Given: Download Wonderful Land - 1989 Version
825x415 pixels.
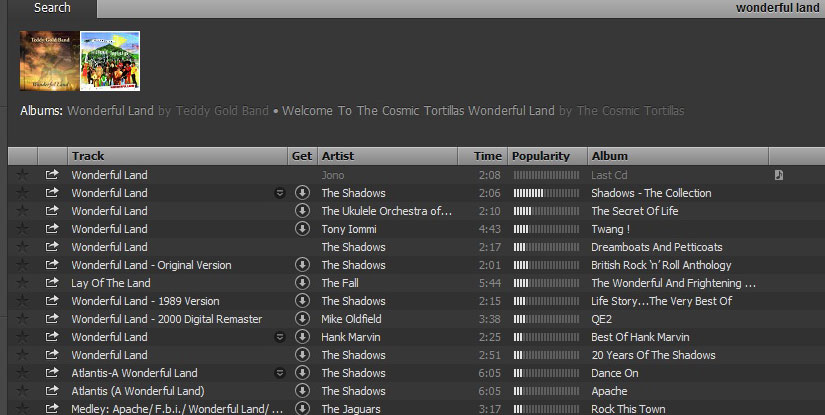Looking at the screenshot, I should 302,301.
